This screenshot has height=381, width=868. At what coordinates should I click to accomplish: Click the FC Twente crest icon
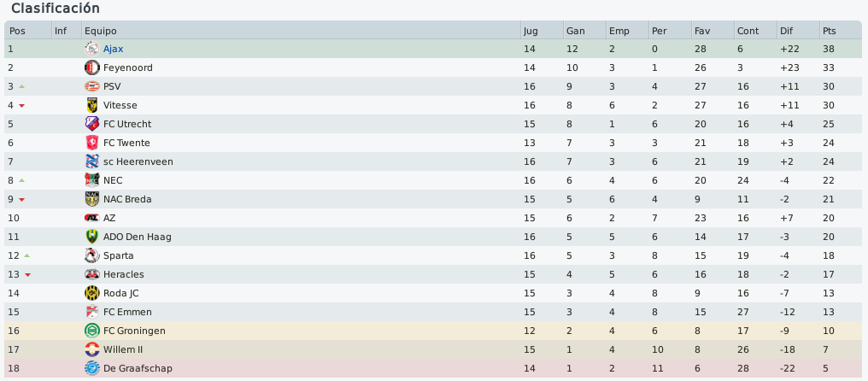(91, 143)
